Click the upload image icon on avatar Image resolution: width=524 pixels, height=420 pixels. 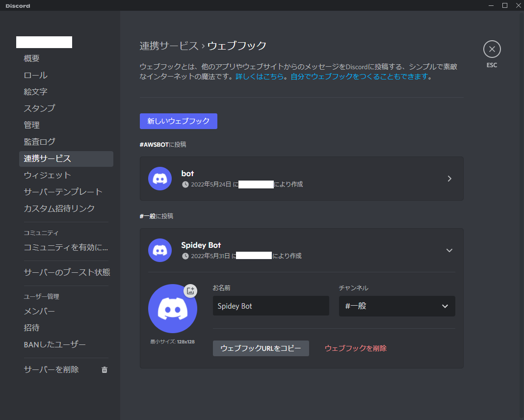tap(190, 290)
